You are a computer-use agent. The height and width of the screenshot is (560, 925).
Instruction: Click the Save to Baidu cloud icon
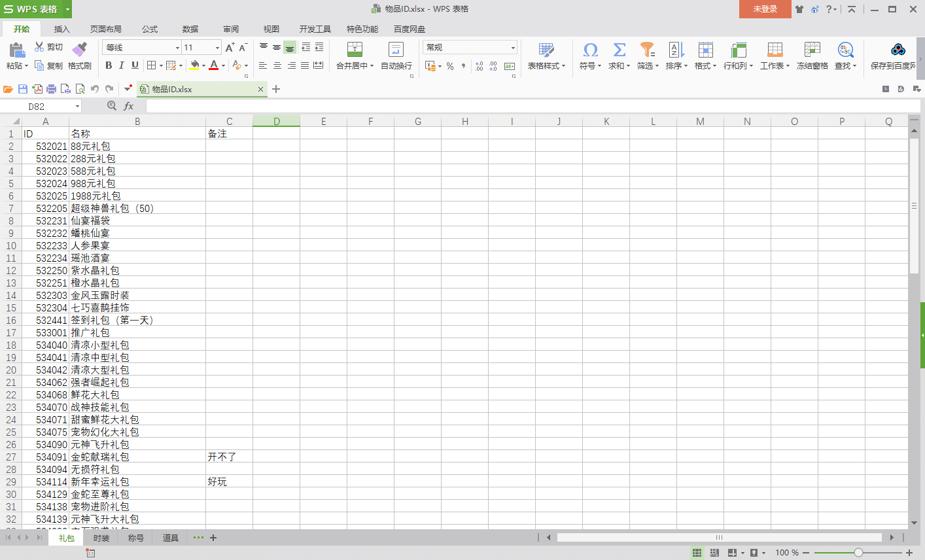click(898, 50)
